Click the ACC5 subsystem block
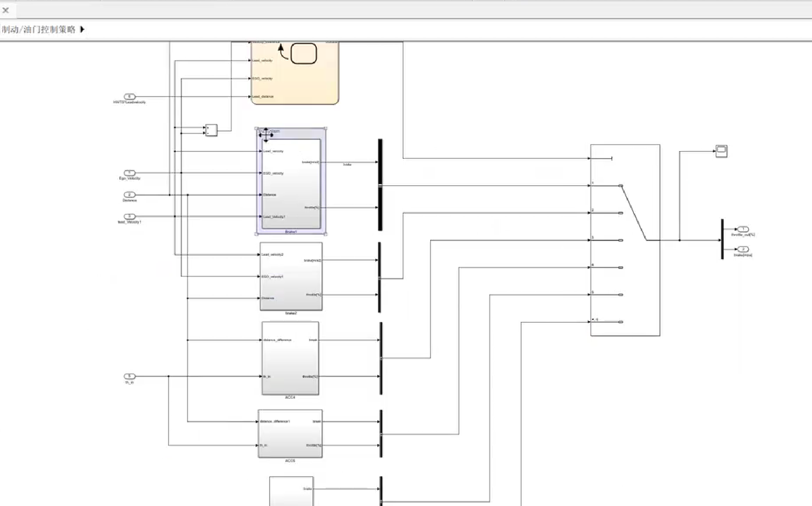The width and height of the screenshot is (812, 506). (290, 434)
